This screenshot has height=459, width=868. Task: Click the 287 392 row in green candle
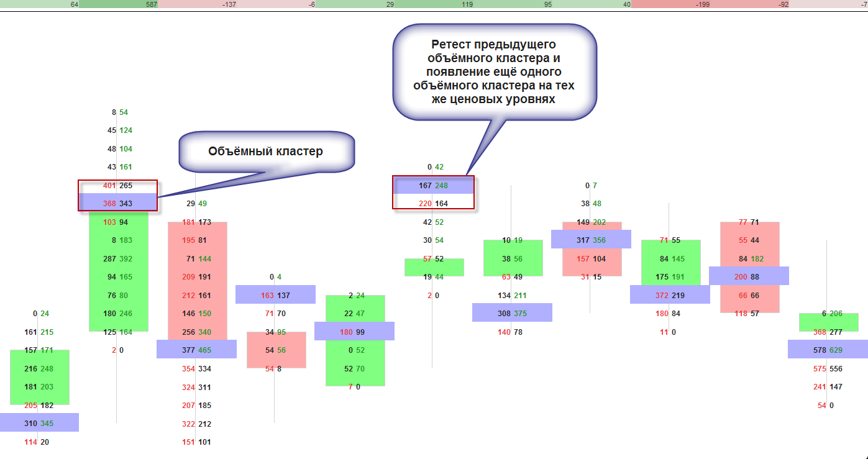tap(117, 258)
